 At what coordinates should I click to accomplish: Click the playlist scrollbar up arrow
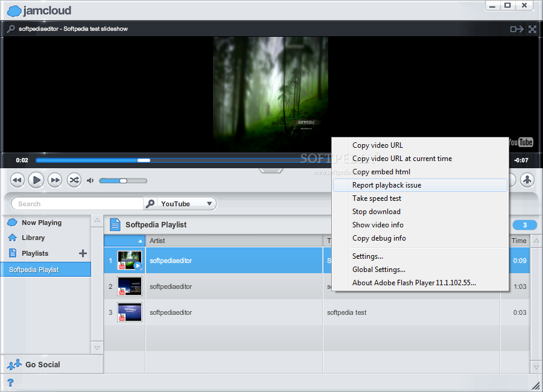[x=536, y=241]
